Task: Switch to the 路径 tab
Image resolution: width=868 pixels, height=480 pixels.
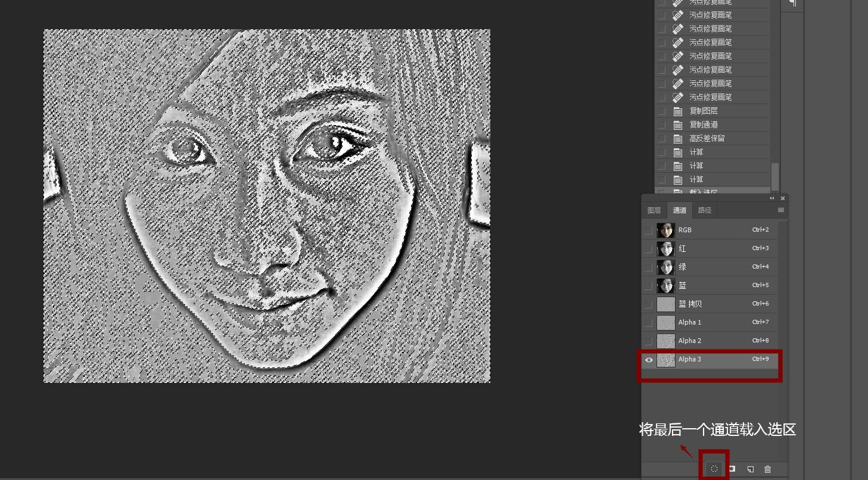Action: [705, 210]
